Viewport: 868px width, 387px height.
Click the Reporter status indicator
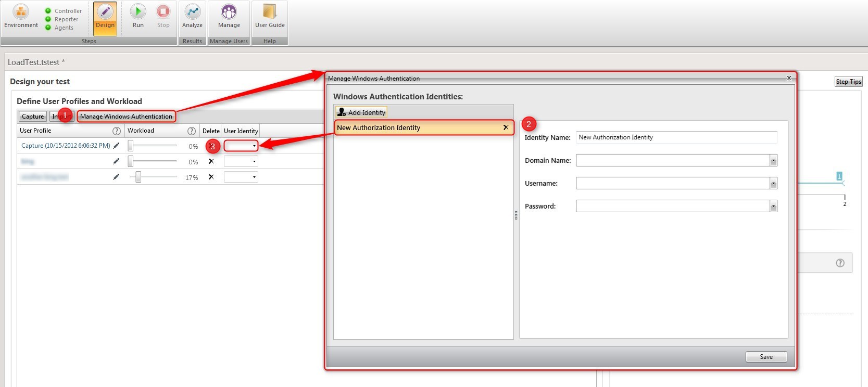[x=48, y=19]
